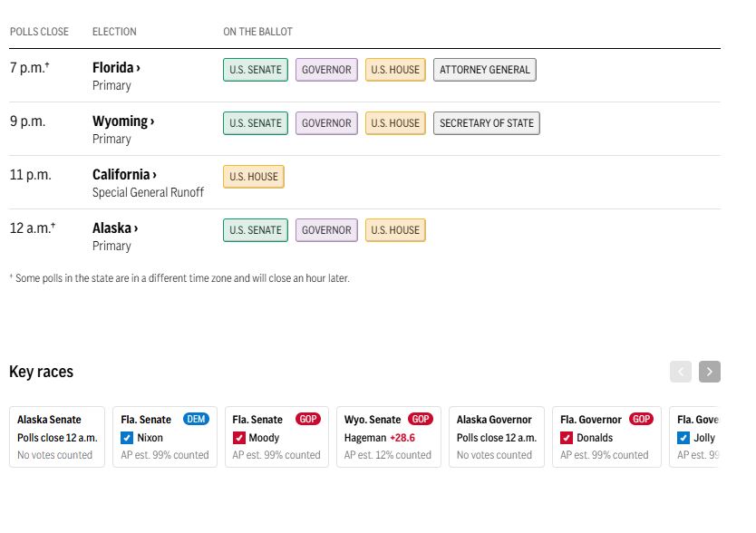Viewport: 756px width, 533px height.
Task: Select Florida's U.S. Senate ballot tag
Action: 256,70
